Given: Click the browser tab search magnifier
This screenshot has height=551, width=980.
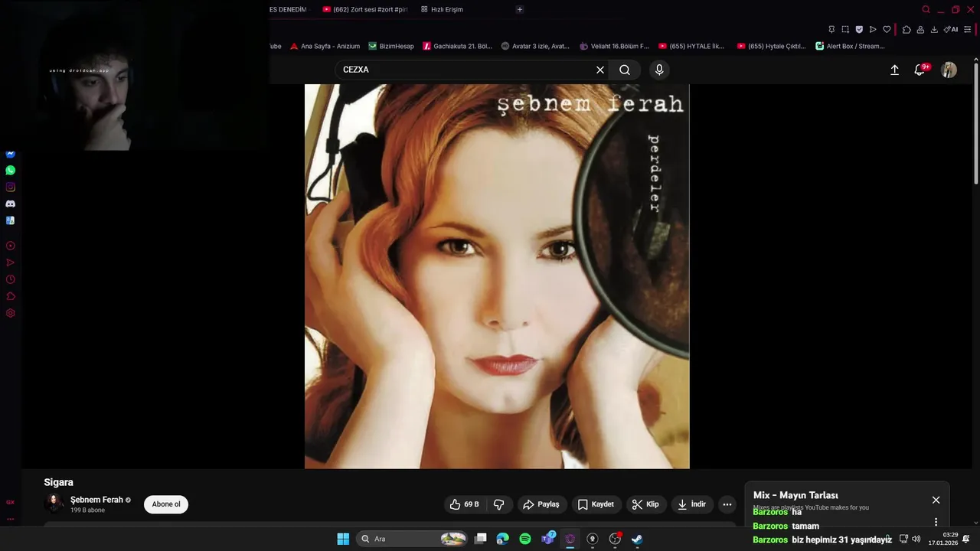Looking at the screenshot, I should [x=926, y=9].
